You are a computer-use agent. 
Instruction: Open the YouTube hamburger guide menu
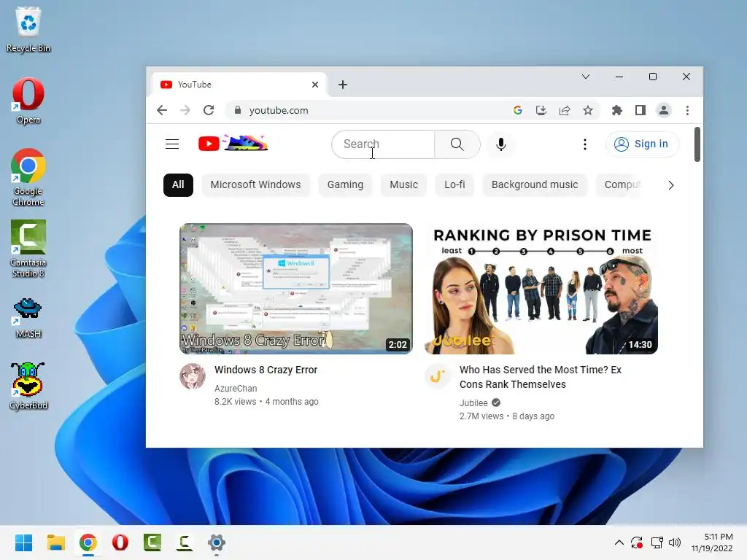pos(172,144)
